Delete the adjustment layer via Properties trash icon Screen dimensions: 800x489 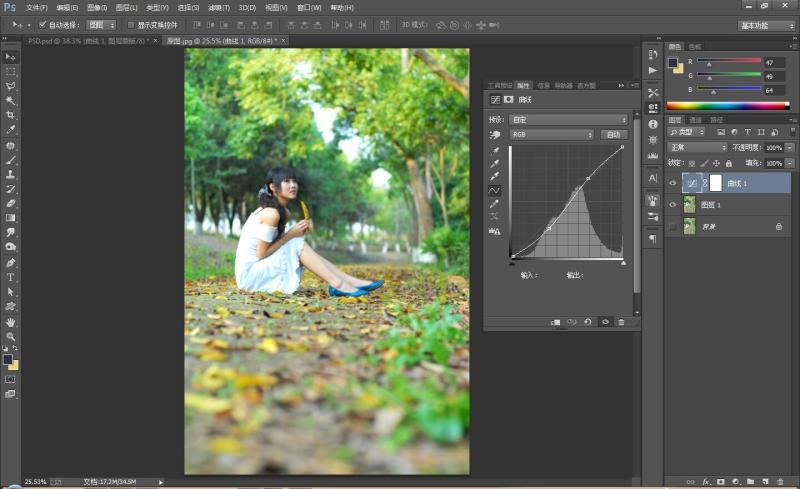[621, 322]
